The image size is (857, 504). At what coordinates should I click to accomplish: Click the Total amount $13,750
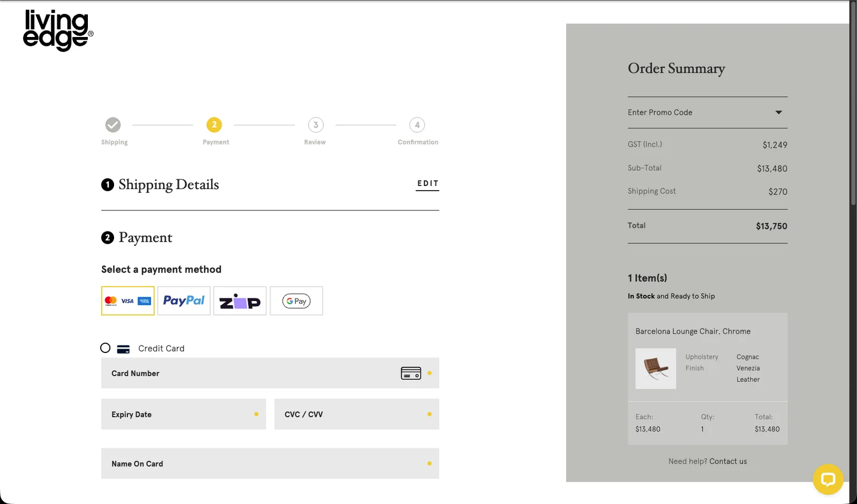pyautogui.click(x=771, y=226)
